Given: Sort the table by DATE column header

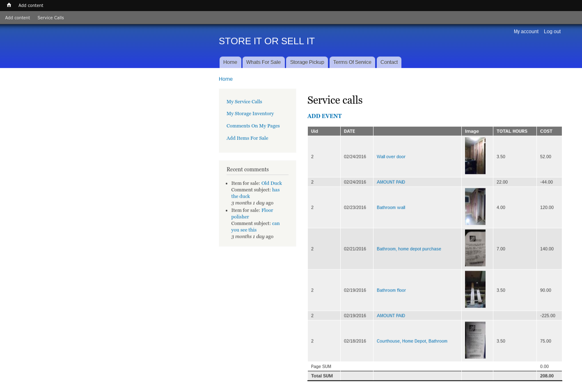Looking at the screenshot, I should [x=349, y=131].
